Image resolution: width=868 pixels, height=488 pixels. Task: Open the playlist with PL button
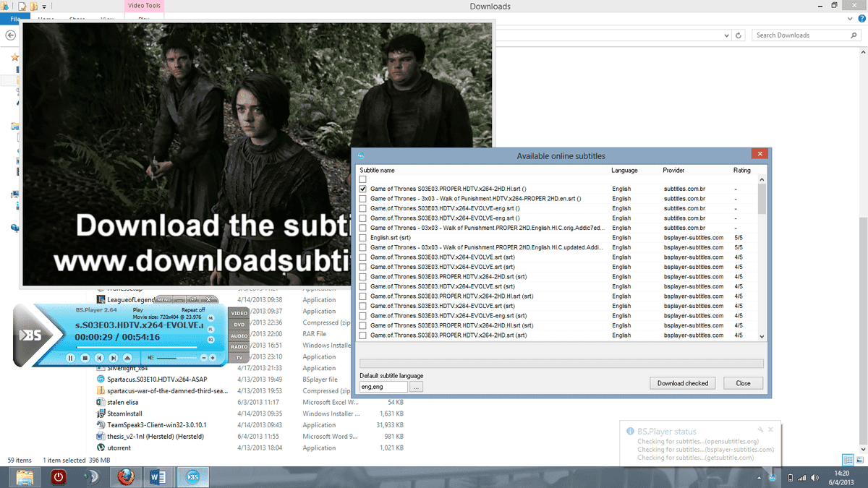coord(211,328)
